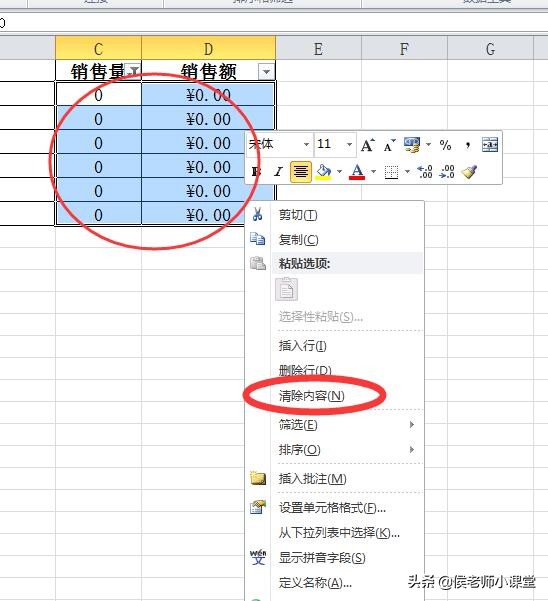This screenshot has width=548, height=601.
Task: Click the Format Painter brush icon
Action: 469,171
